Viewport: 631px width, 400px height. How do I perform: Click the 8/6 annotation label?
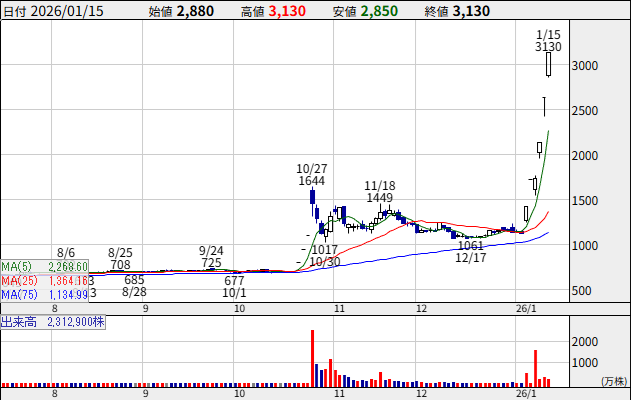click(x=66, y=253)
